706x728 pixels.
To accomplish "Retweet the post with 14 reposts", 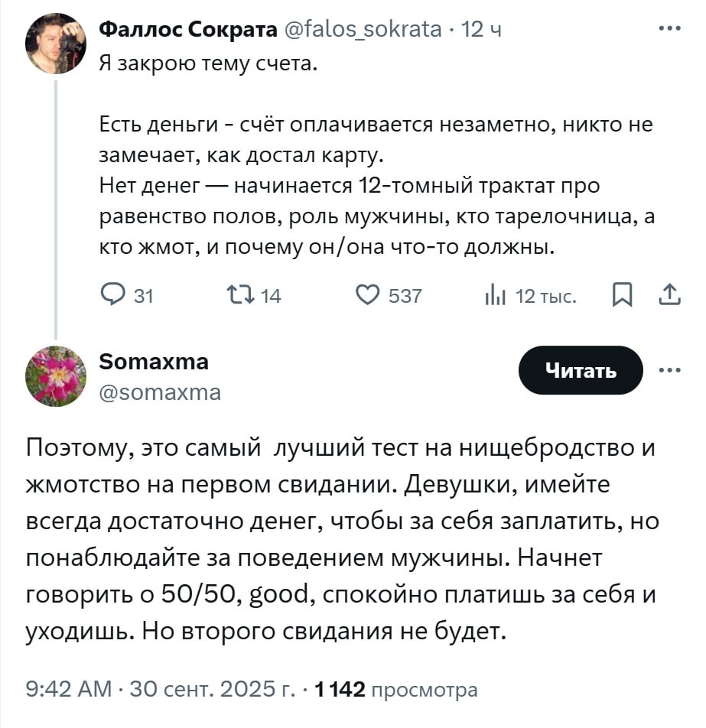I will point(237,295).
